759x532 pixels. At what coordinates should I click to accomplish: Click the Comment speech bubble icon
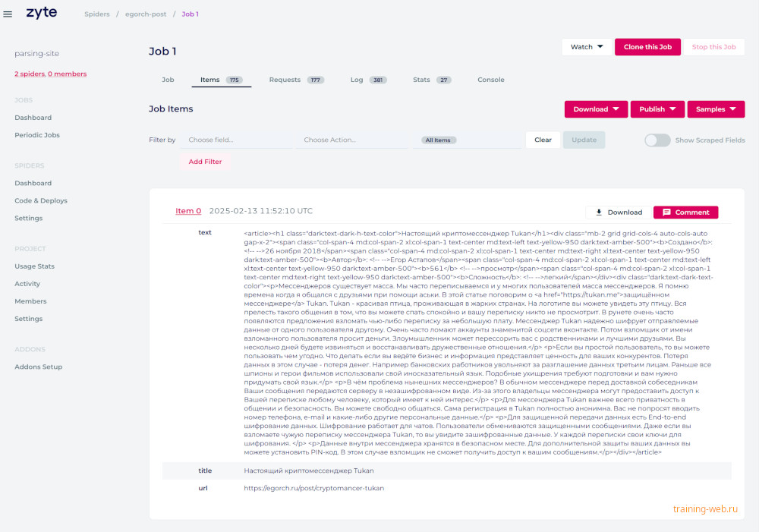point(666,212)
